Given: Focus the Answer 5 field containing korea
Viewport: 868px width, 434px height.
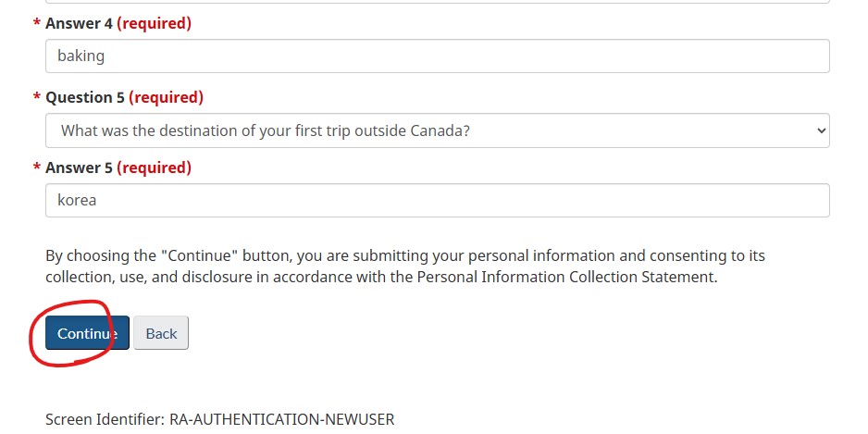Looking at the screenshot, I should [x=438, y=201].
